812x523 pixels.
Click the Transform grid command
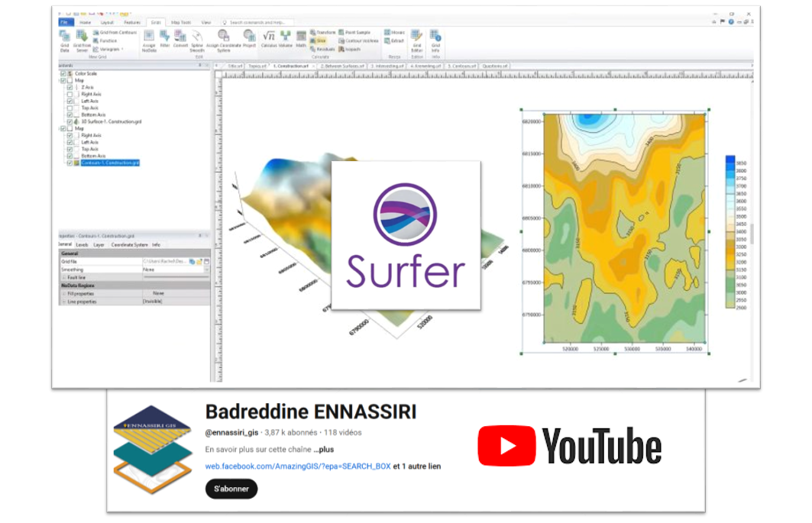322,33
